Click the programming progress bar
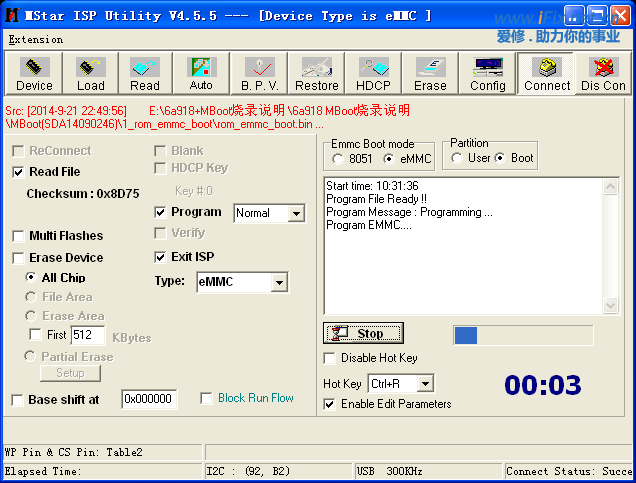 pos(522,335)
